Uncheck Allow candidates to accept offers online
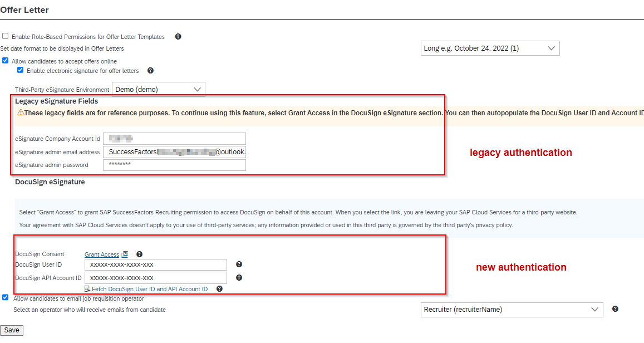Screen dimensions: 644x343 point(6,61)
